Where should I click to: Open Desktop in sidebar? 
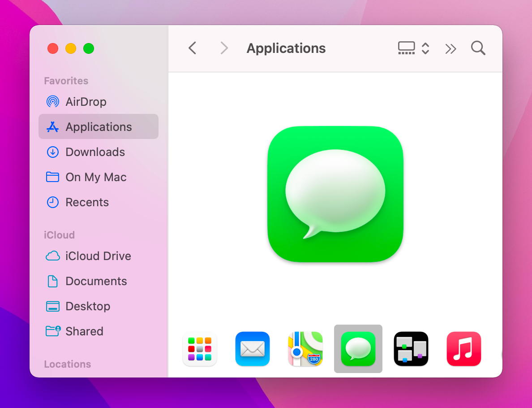point(99,306)
